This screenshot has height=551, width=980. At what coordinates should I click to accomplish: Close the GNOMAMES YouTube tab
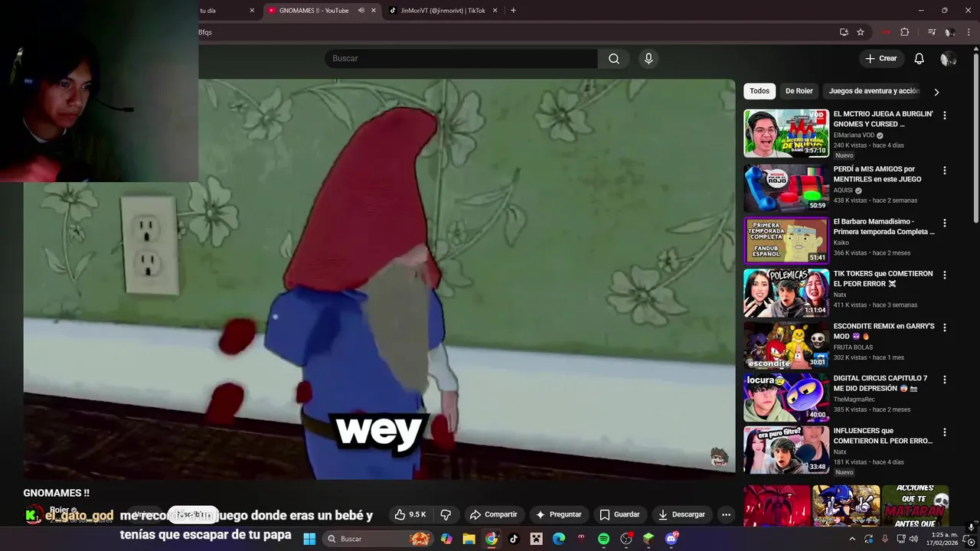(374, 11)
